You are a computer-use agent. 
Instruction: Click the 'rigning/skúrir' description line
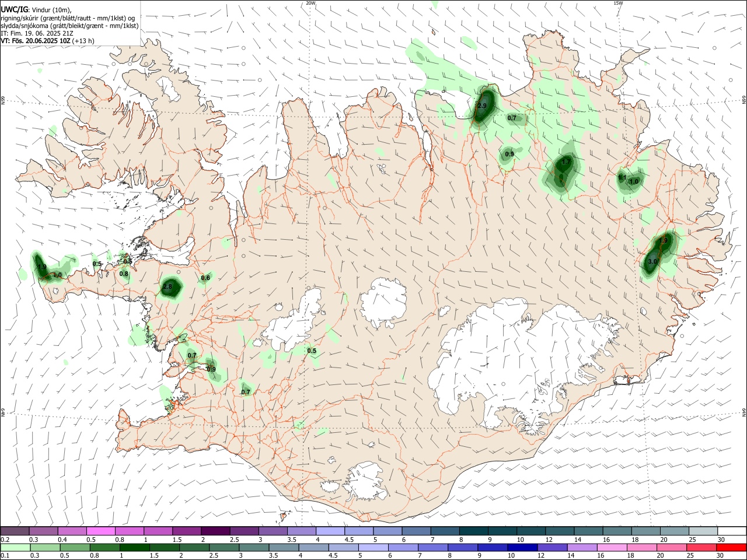click(68, 18)
